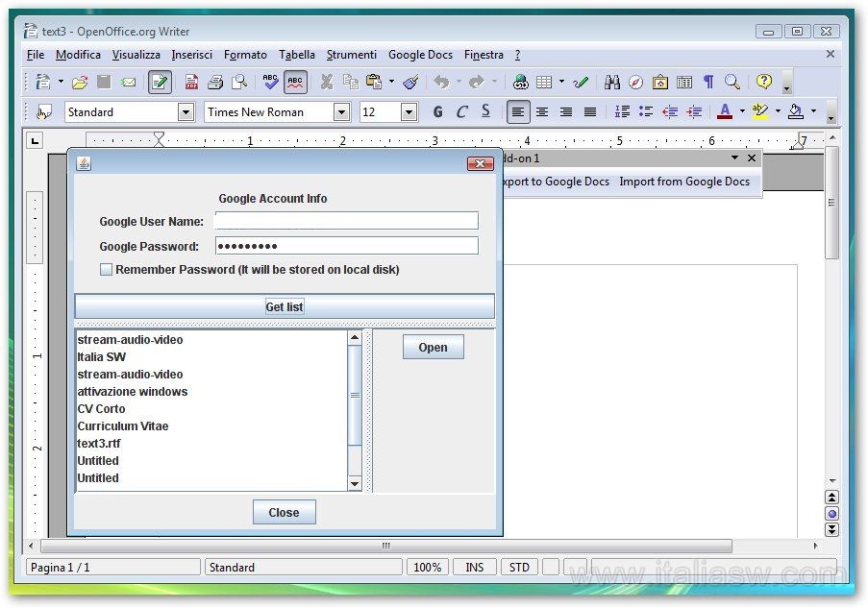Open the Table dropdown arrow
This screenshot has width=868, height=608.
[561, 82]
